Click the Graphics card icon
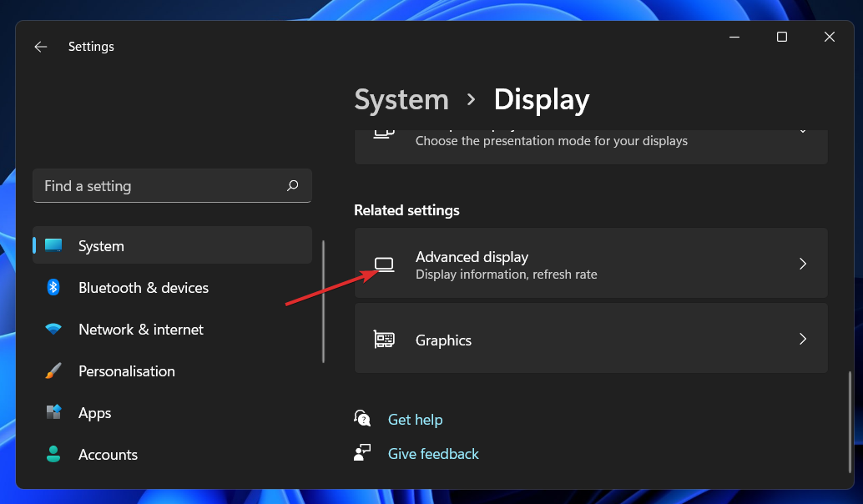This screenshot has width=863, height=504. tap(384, 340)
